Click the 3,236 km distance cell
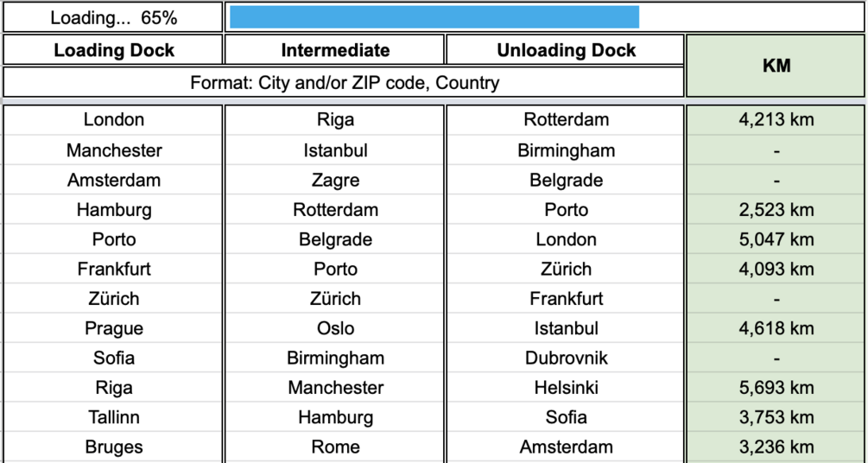The image size is (868, 463). point(776,447)
